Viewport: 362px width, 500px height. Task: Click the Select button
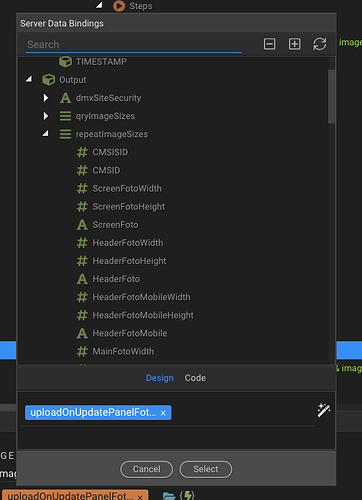206,469
